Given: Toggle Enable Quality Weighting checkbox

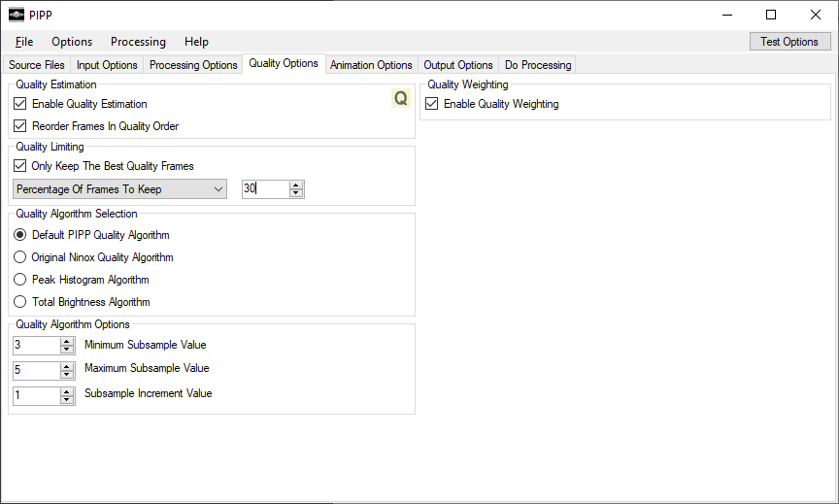Looking at the screenshot, I should tap(432, 103).
